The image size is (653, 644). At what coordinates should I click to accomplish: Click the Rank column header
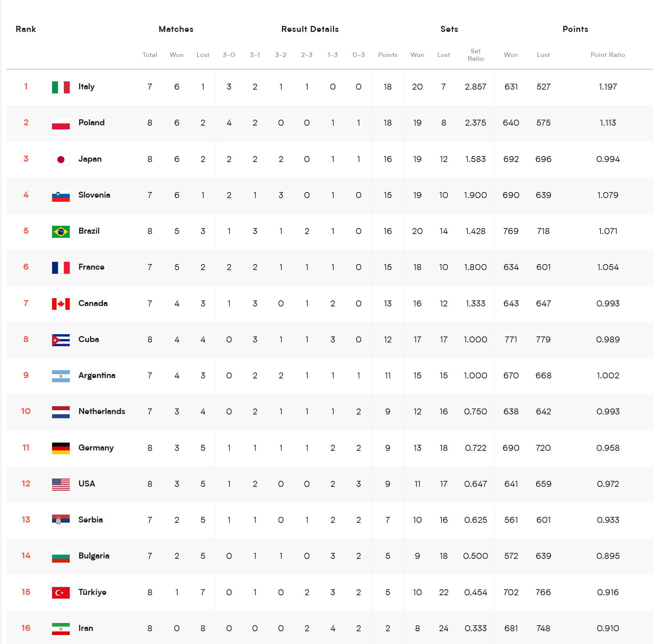(26, 29)
